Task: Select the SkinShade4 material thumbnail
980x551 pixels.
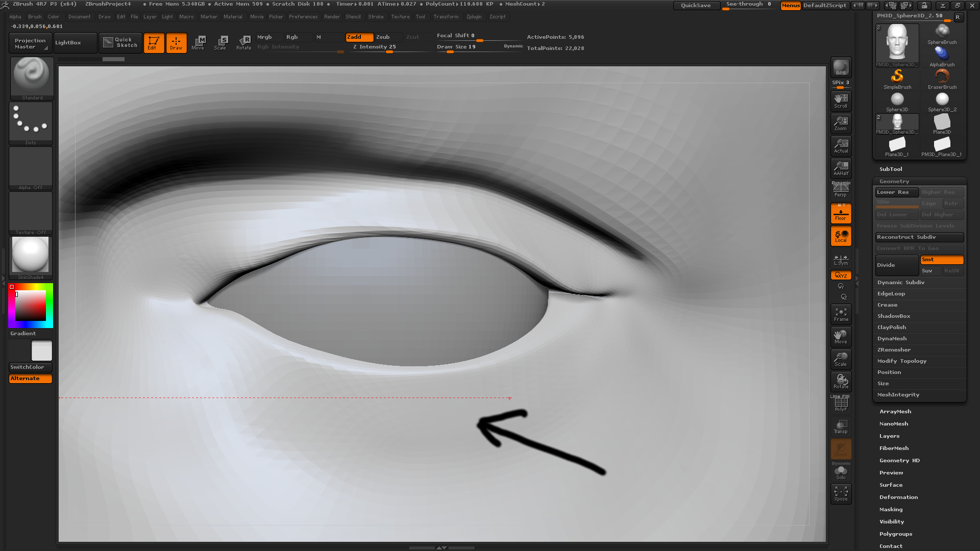Action: [30, 255]
